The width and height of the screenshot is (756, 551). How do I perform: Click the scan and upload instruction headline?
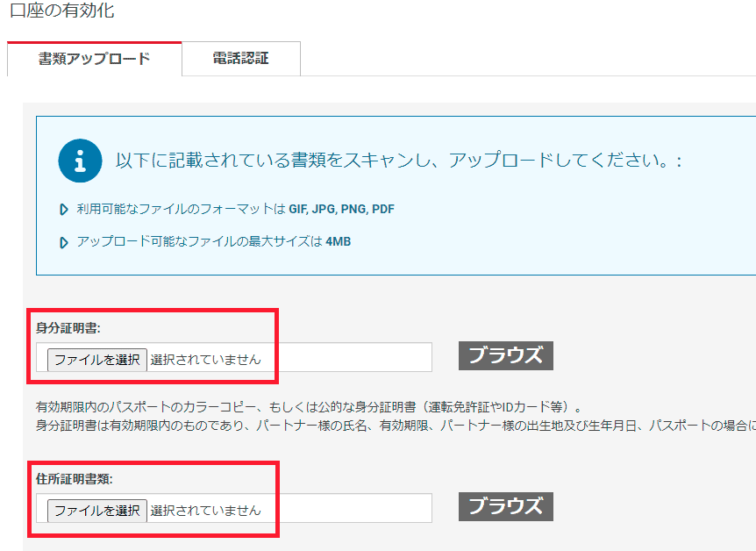(x=399, y=161)
